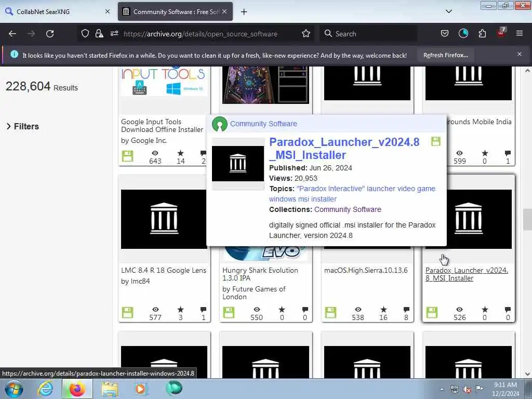Click the views eye icon on LMC card
532x399 pixels.
tap(155, 310)
